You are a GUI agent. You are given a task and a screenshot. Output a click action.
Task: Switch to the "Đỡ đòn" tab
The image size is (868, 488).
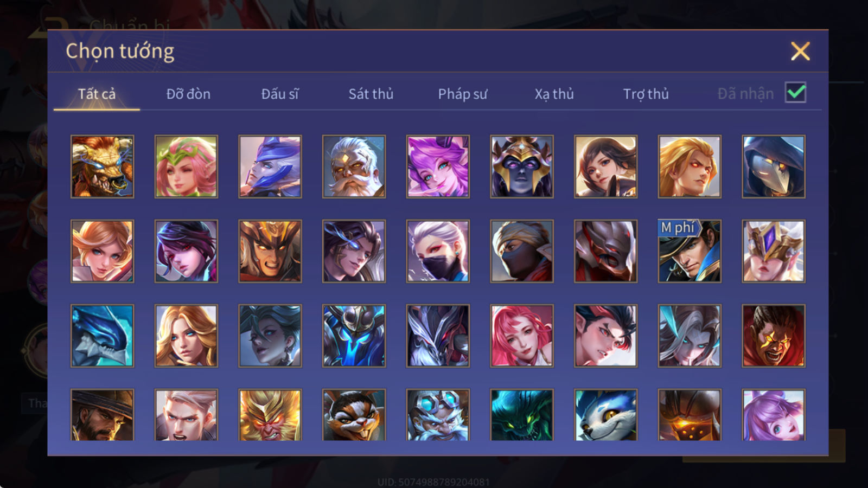[x=188, y=94]
